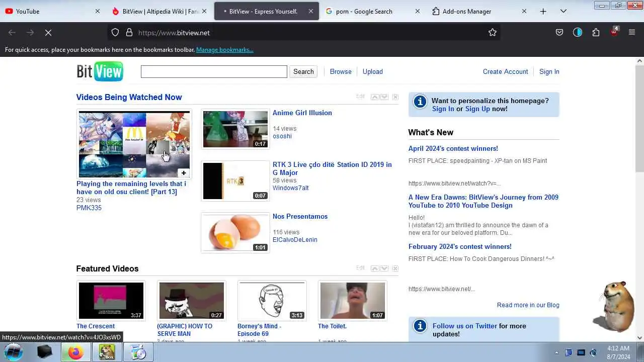Viewport: 644px width, 362px height.
Task: Click the padlock site info icon
Action: click(129, 33)
